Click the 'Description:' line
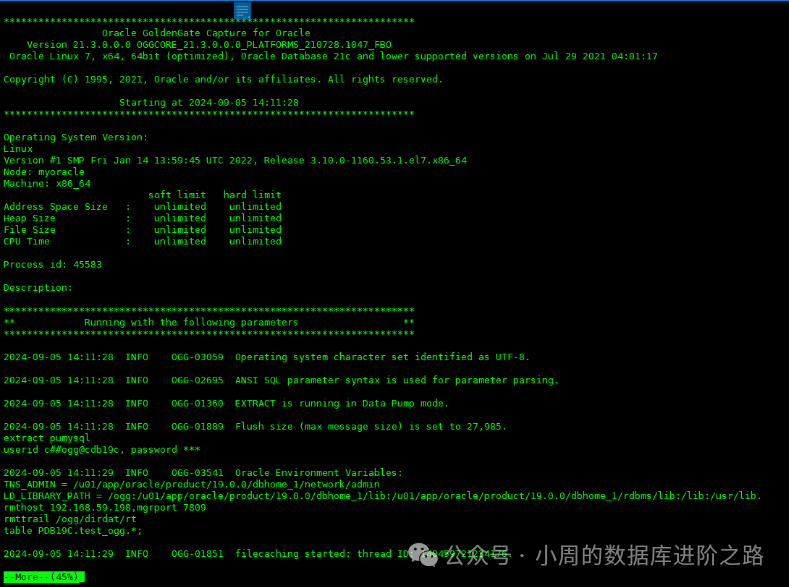Image resolution: width=789 pixels, height=587 pixels. [x=38, y=287]
